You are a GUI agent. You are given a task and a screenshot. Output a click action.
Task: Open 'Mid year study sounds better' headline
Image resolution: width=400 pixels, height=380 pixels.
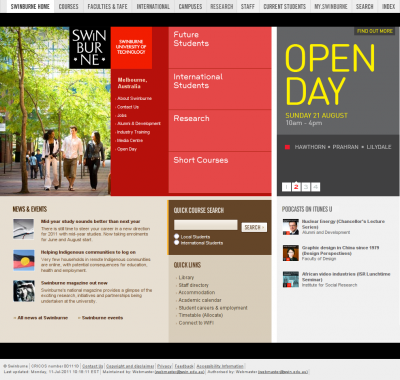click(x=91, y=221)
